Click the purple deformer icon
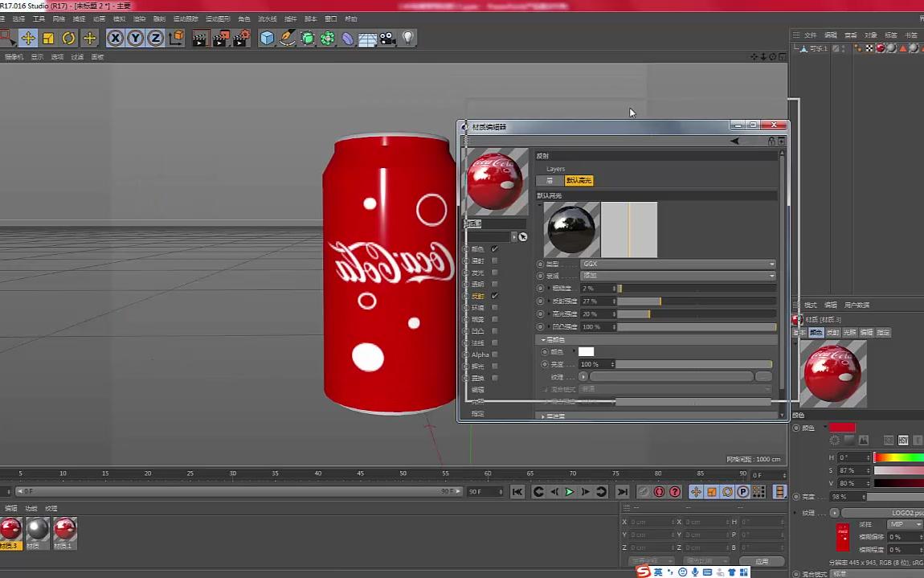The image size is (924, 578). [x=348, y=39]
